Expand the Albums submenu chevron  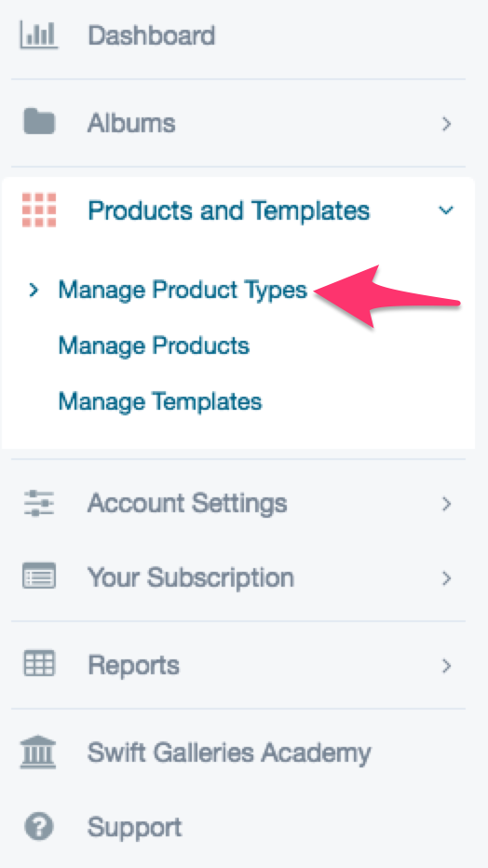446,124
